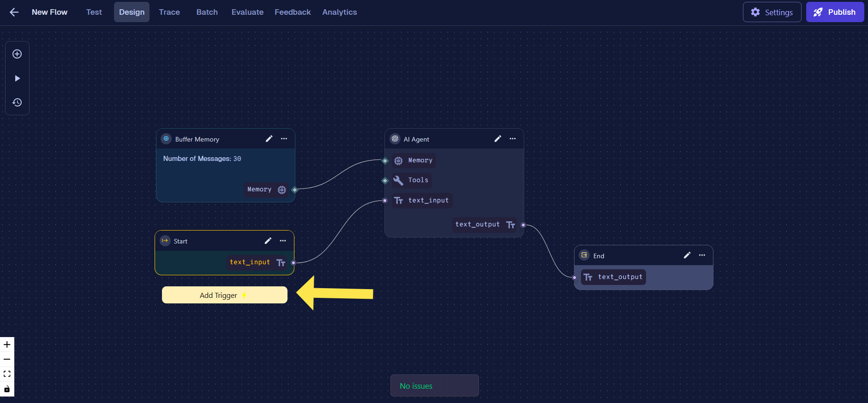Image resolution: width=868 pixels, height=403 pixels.
Task: Click the add node plus icon
Action: click(x=17, y=54)
